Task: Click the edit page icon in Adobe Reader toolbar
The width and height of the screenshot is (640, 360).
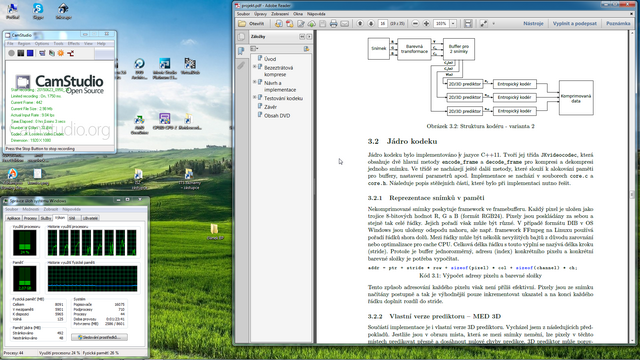Action: pos(301,24)
